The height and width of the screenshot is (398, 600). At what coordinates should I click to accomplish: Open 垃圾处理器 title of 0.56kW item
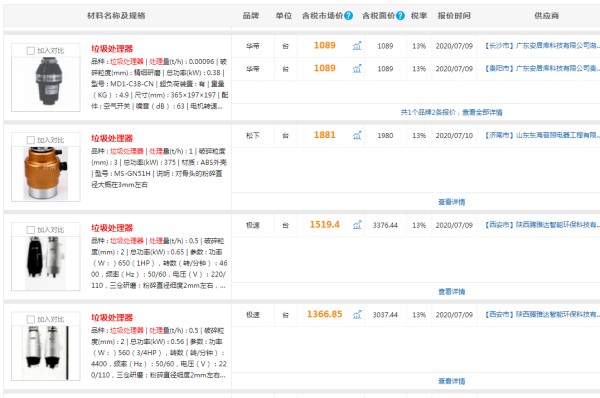pyautogui.click(x=112, y=318)
